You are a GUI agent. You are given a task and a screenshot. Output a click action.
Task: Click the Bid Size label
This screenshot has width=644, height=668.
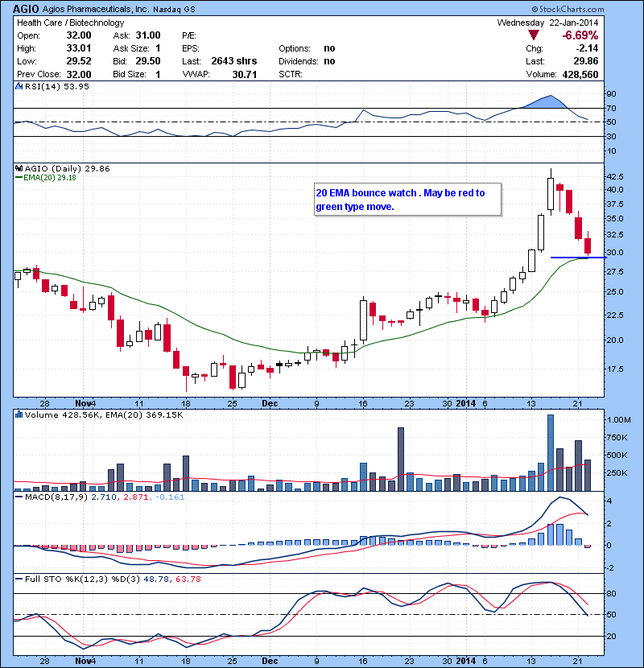click(130, 74)
